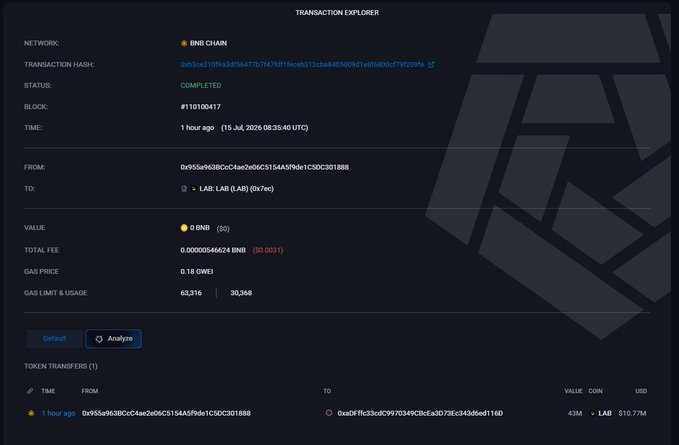Click the '1 hour ago' transfer time link

(x=58, y=413)
